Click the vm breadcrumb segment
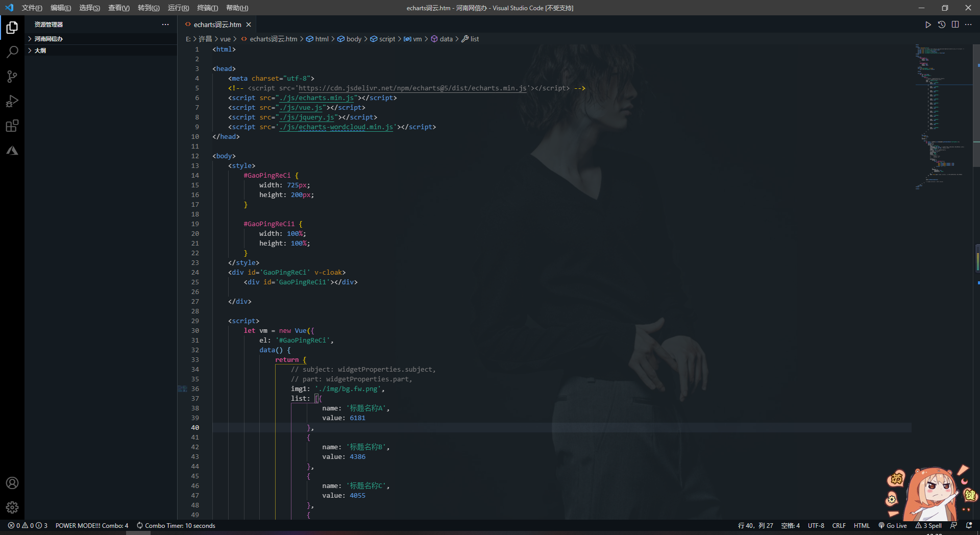The height and width of the screenshot is (535, 980). [x=413, y=39]
